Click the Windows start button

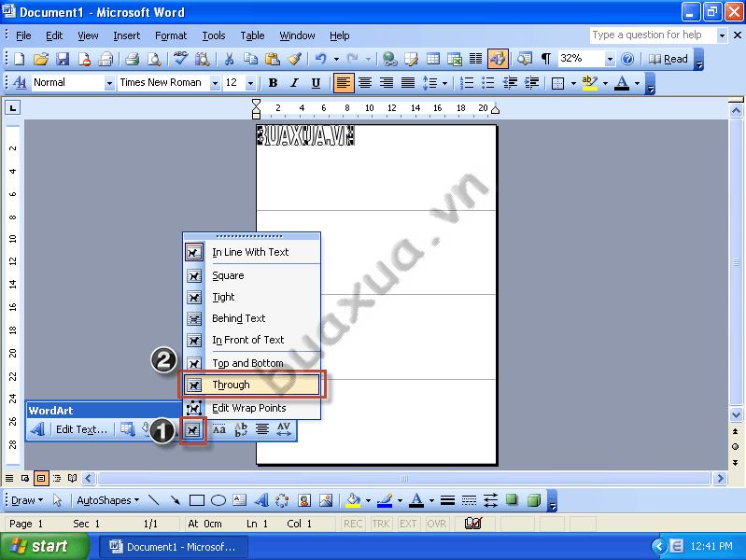pos(44,546)
